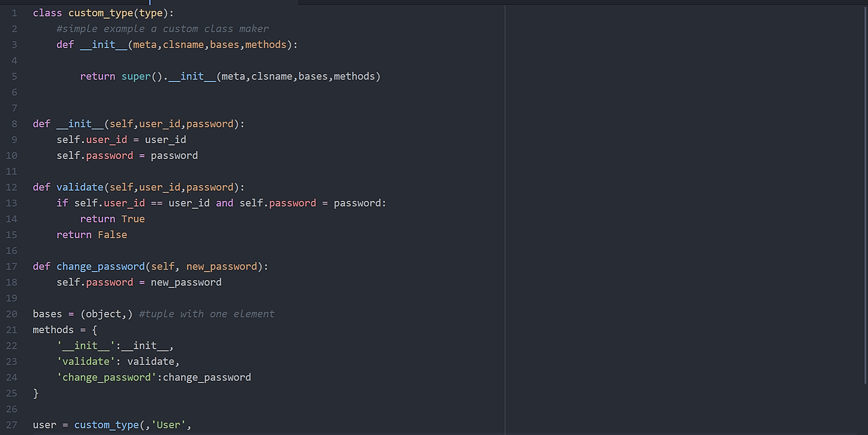The height and width of the screenshot is (435, 868).
Task: Click the 'change_password' string key on line 24
Action: pos(106,377)
